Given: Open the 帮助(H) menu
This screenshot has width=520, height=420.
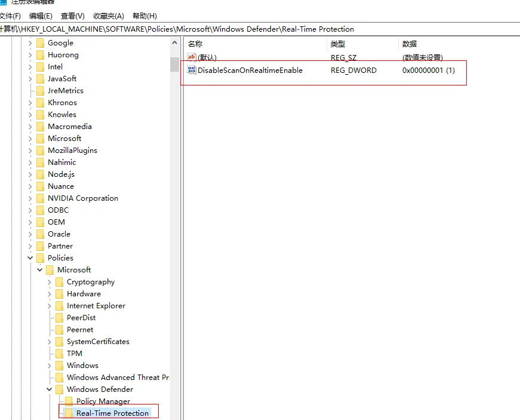Looking at the screenshot, I should (144, 16).
